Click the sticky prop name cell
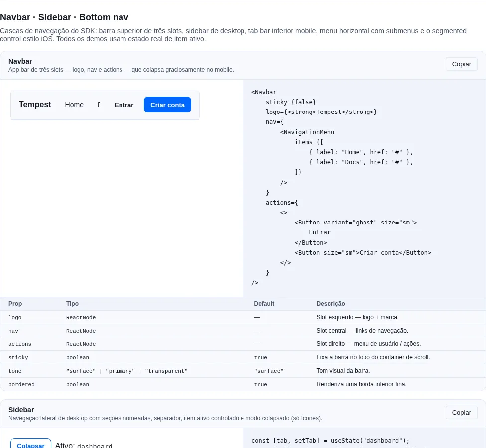Image resolution: width=486 pixels, height=448 pixels. click(18, 357)
